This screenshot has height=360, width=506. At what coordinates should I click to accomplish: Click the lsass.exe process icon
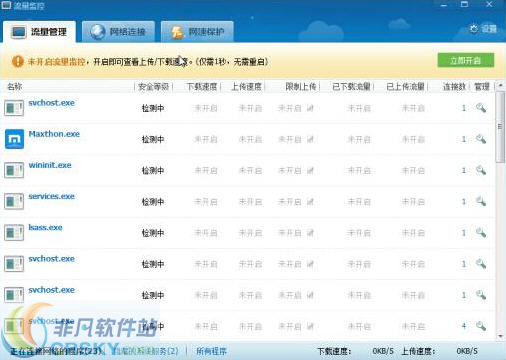tap(14, 232)
